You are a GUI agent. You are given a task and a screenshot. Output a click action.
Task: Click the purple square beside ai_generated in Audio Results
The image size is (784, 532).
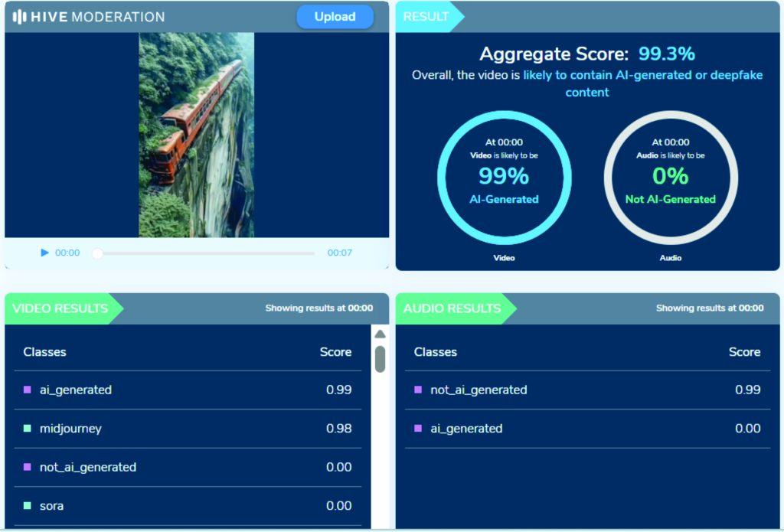pos(418,429)
